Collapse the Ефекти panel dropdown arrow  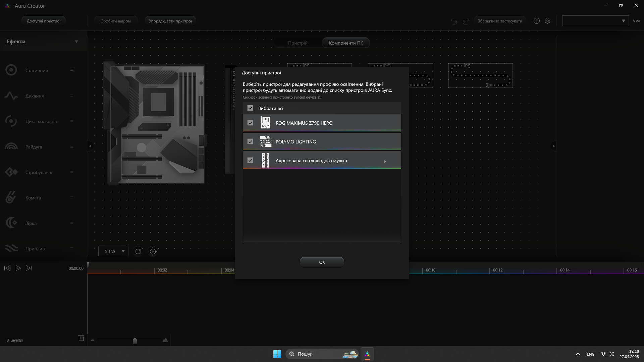click(76, 42)
